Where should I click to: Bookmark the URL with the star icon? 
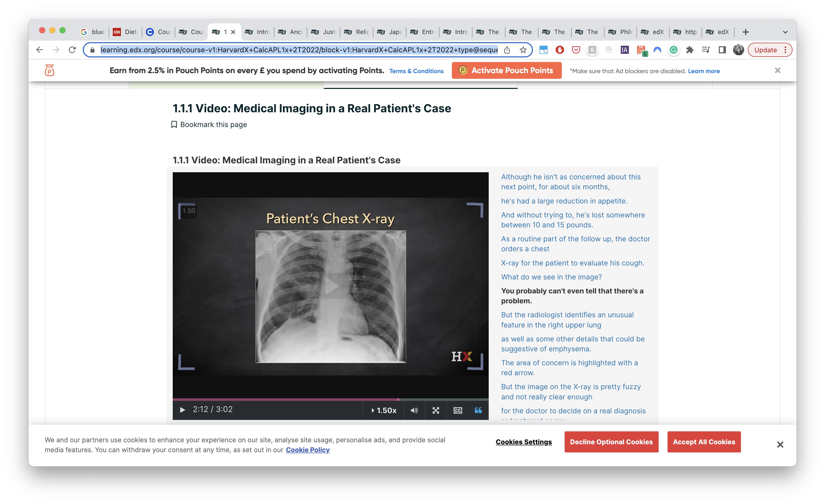click(x=523, y=50)
